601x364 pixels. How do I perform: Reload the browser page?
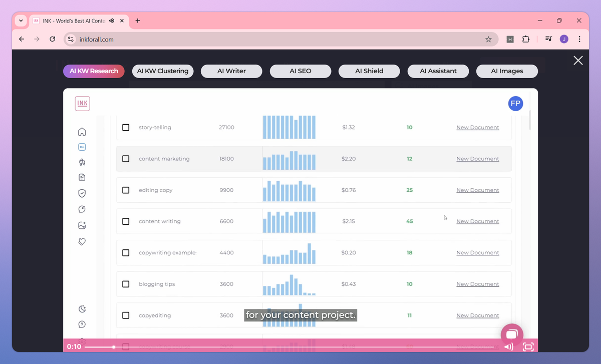52,39
